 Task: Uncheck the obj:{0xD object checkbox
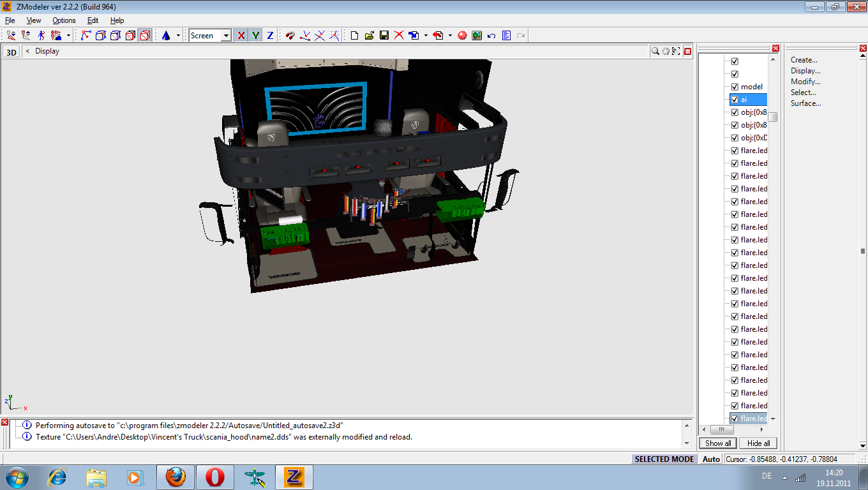[735, 138]
